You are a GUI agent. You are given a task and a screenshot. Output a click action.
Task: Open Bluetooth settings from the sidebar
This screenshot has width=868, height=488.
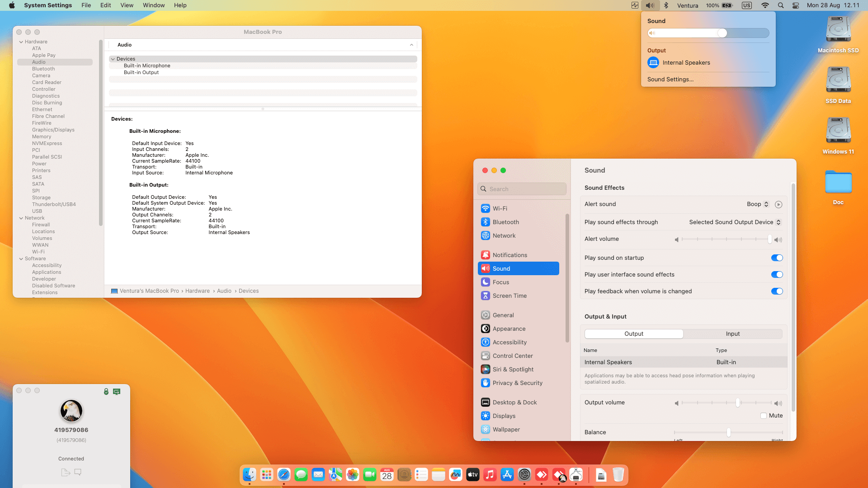point(505,222)
